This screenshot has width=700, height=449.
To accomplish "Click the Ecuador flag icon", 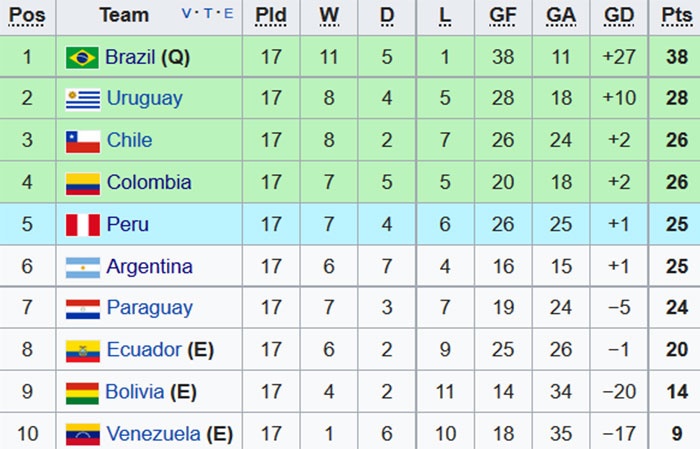I will (82, 350).
